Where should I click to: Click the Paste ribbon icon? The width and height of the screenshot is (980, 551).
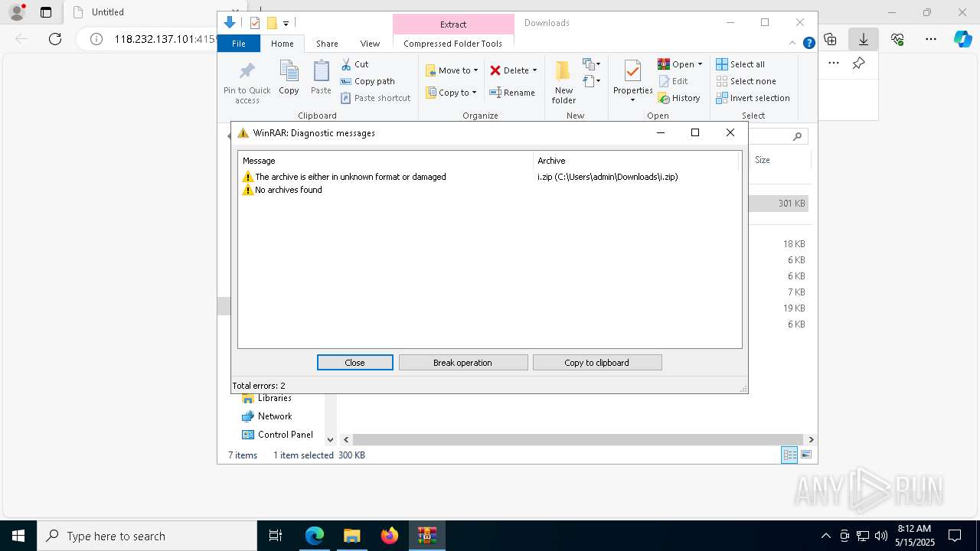(x=321, y=71)
